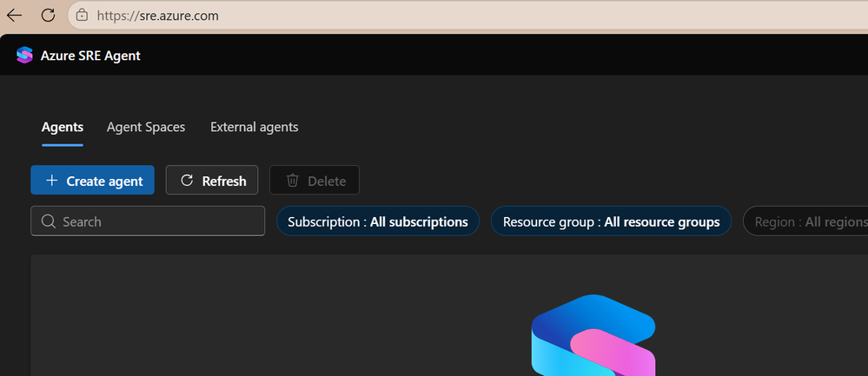The height and width of the screenshot is (376, 868).
Task: Open the Agent Spaces tab
Action: (146, 127)
